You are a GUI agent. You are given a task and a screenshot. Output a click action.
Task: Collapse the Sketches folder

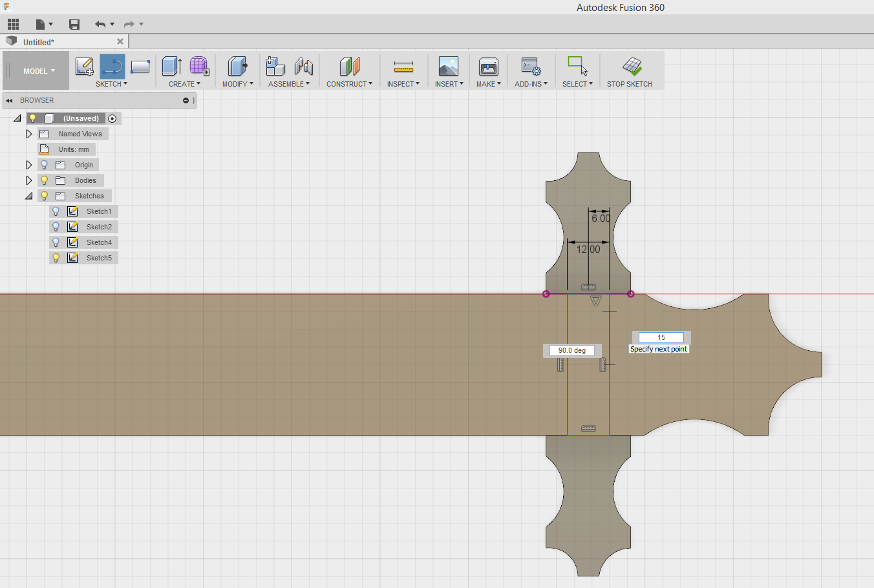[29, 196]
